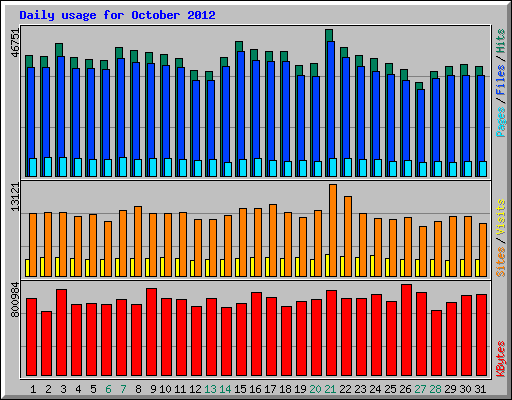Click the axis value 46751
512x400 pixels.
(x=15, y=43)
